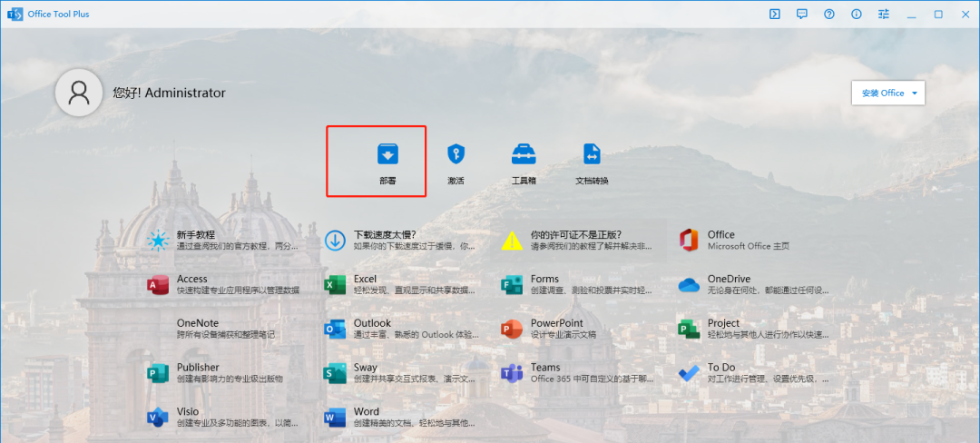Click the Visio title text
Screen dimensions: 980x443
click(x=188, y=412)
